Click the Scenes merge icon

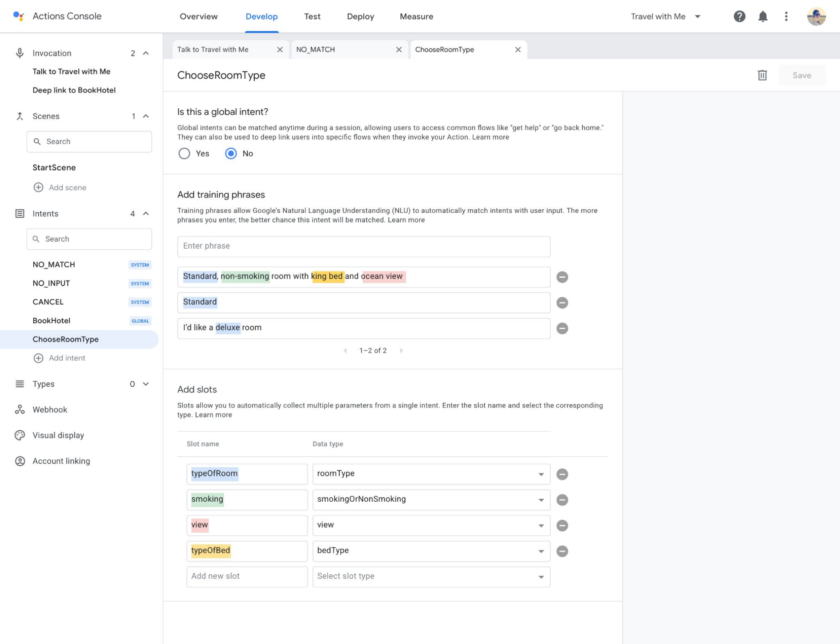pos(19,116)
